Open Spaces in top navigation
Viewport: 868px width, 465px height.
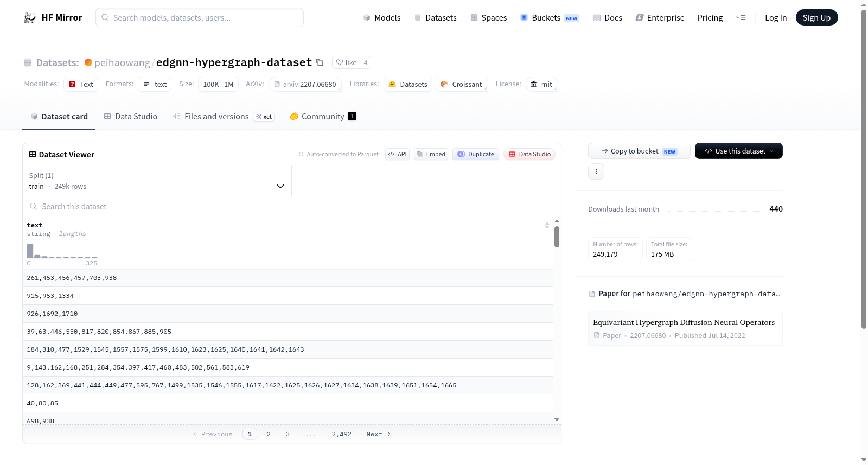[x=488, y=17]
